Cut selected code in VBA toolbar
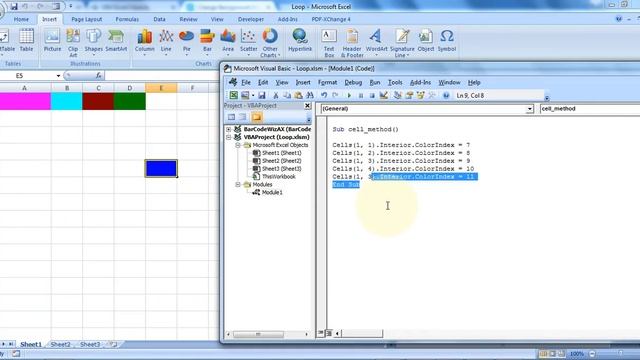The image size is (640, 360). click(x=276, y=96)
